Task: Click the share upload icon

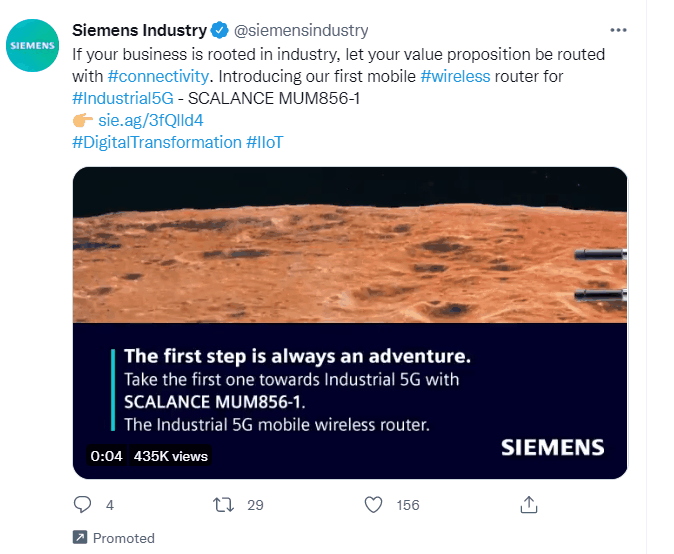Action: pos(530,504)
